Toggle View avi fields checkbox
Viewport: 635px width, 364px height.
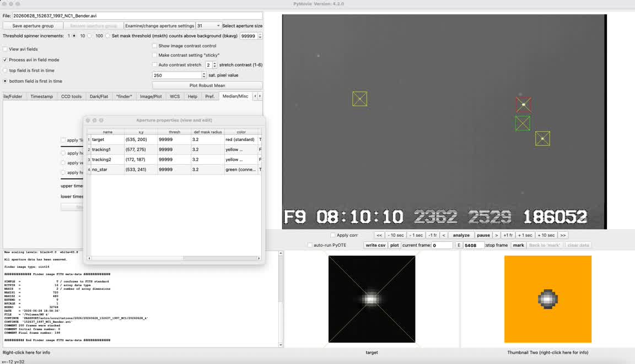click(x=6, y=49)
